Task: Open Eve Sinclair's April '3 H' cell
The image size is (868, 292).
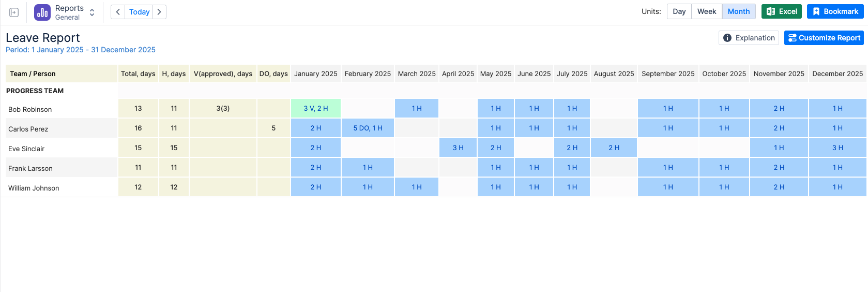Action: [458, 148]
